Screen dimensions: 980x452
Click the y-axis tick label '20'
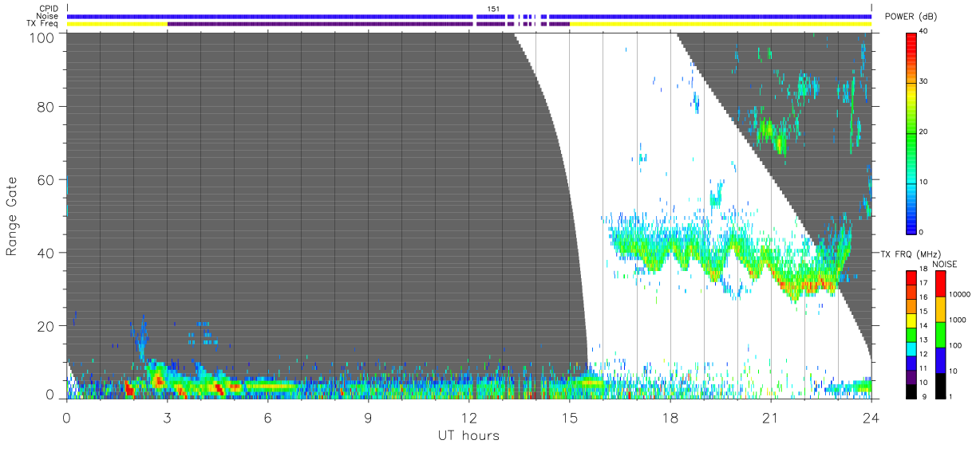coord(45,326)
